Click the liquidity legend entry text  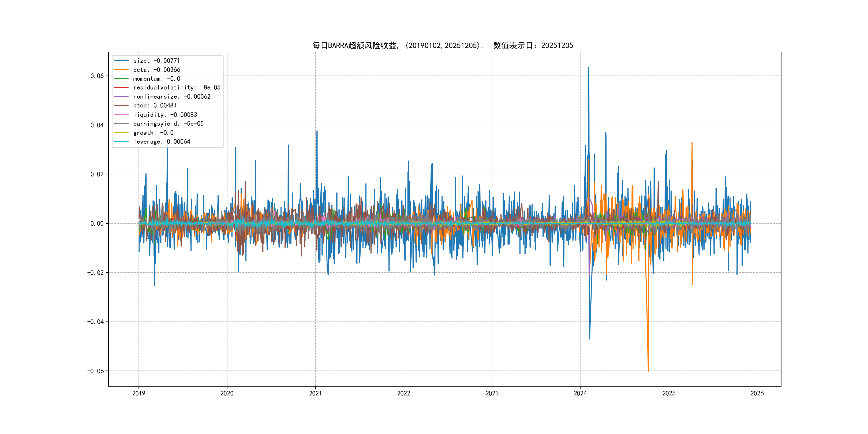(165, 115)
